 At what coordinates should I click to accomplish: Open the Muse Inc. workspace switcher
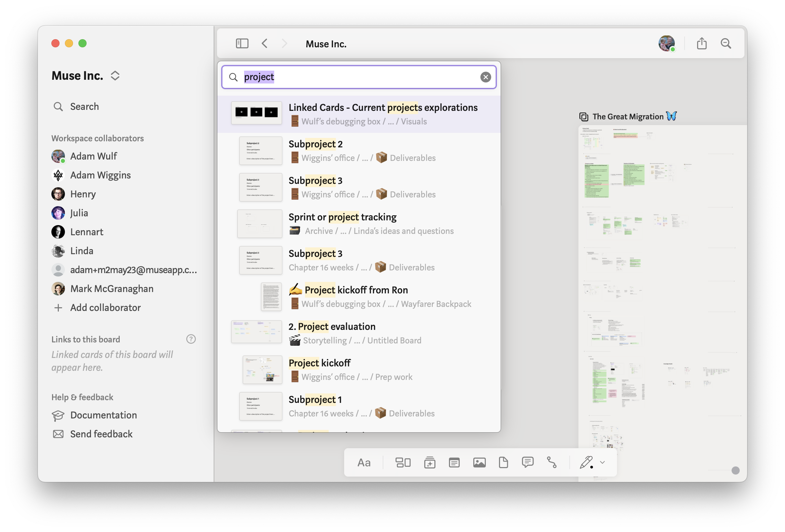tap(115, 76)
